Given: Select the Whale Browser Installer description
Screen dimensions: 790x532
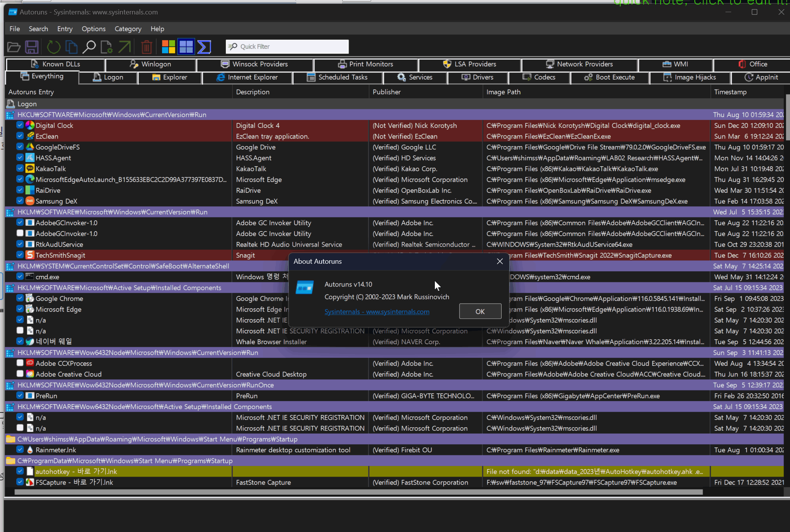Looking at the screenshot, I should pyautogui.click(x=271, y=342).
